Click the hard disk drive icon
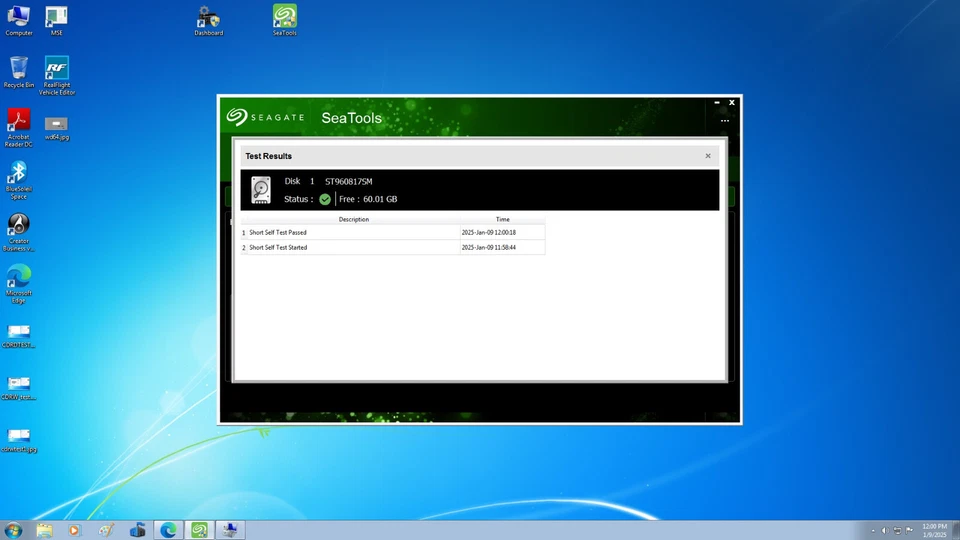960x540 pixels. point(261,190)
